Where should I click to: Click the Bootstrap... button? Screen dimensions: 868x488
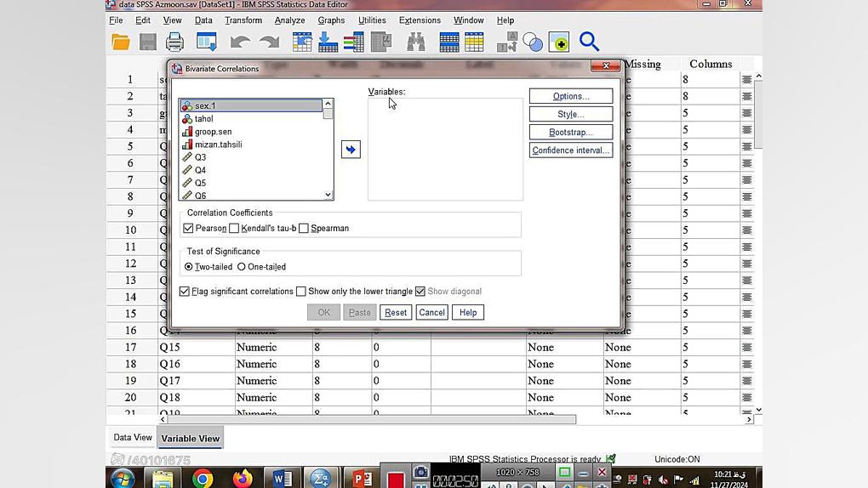(x=571, y=133)
